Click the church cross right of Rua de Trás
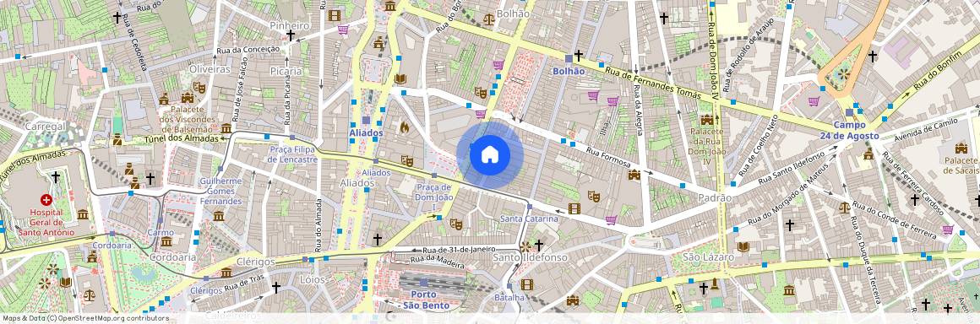 [x=276, y=287]
